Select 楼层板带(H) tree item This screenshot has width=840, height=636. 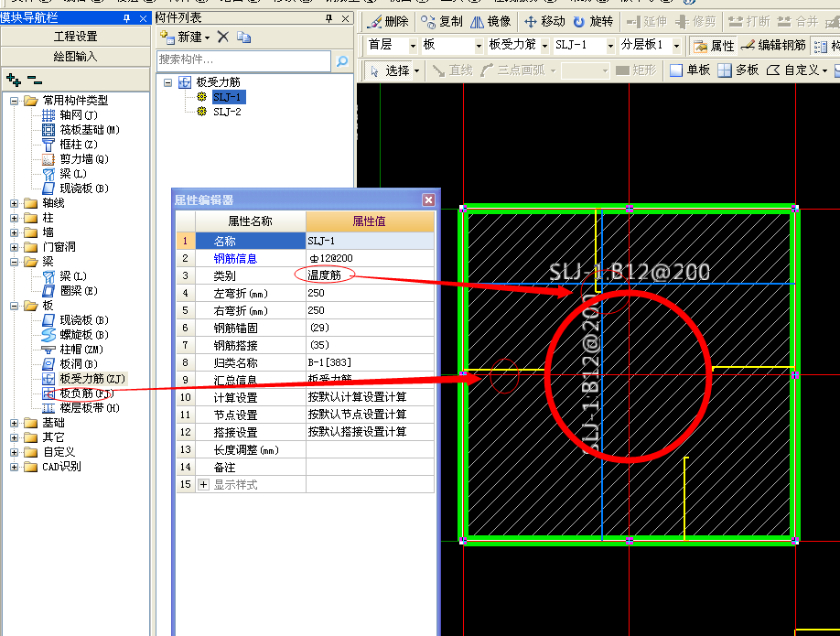point(90,408)
